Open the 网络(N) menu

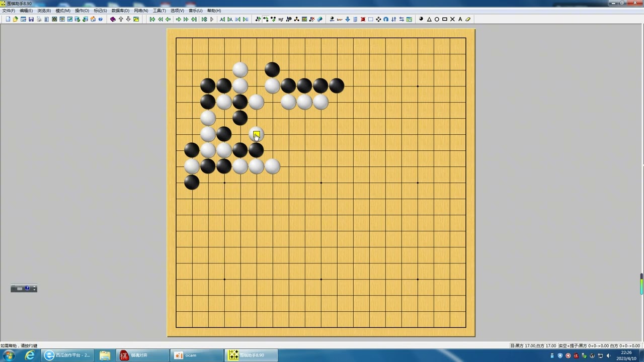point(141,11)
